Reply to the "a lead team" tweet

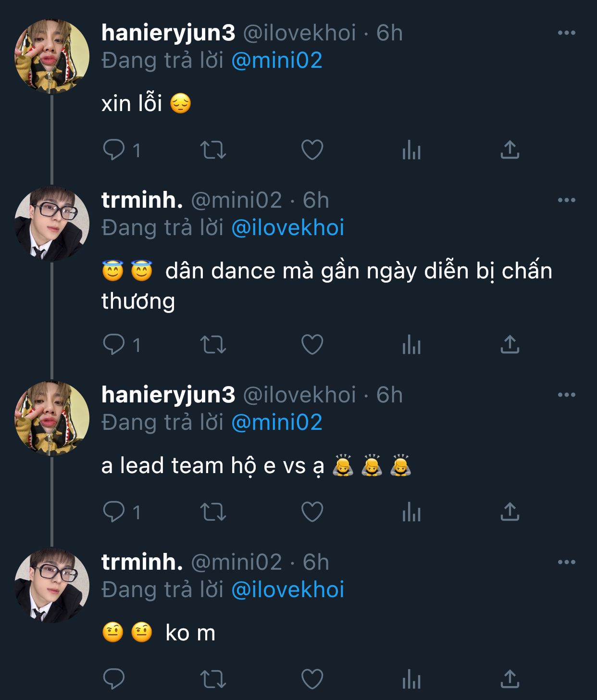pyautogui.click(x=114, y=512)
